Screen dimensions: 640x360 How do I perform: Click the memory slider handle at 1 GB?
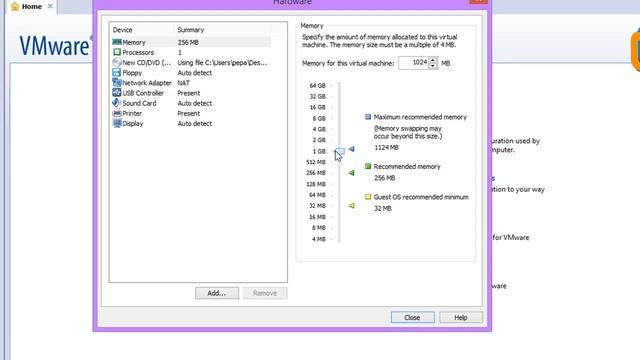click(340, 151)
